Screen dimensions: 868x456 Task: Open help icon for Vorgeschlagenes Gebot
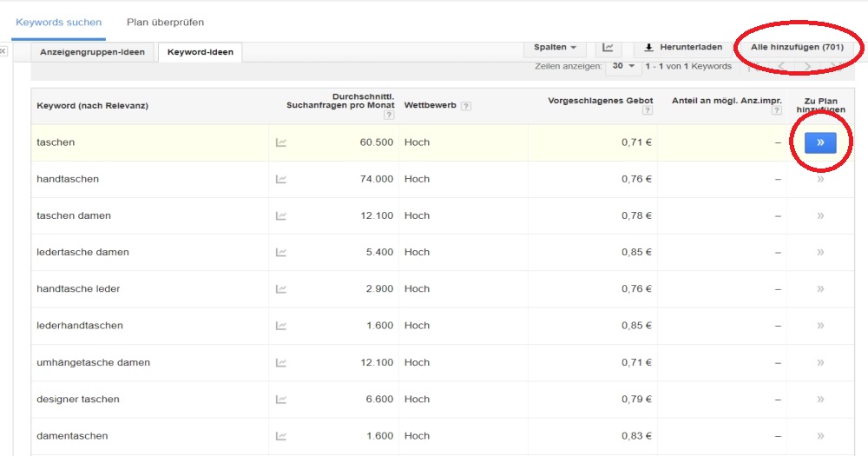tap(648, 110)
